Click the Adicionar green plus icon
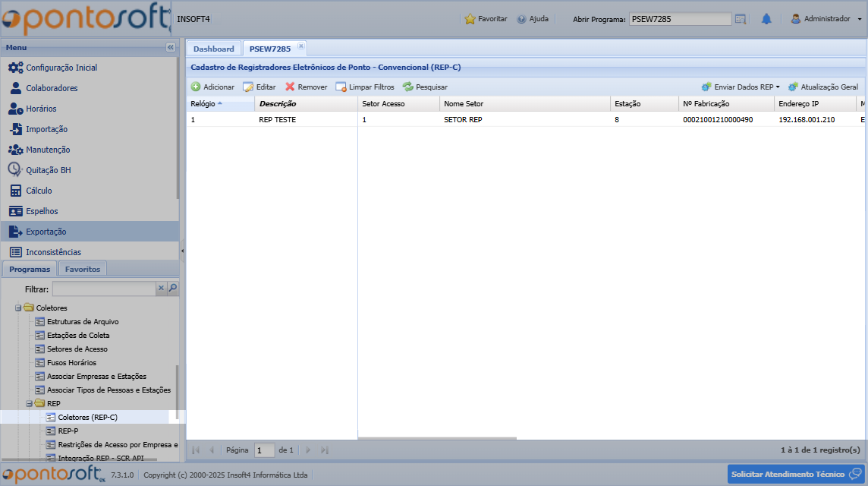 196,87
